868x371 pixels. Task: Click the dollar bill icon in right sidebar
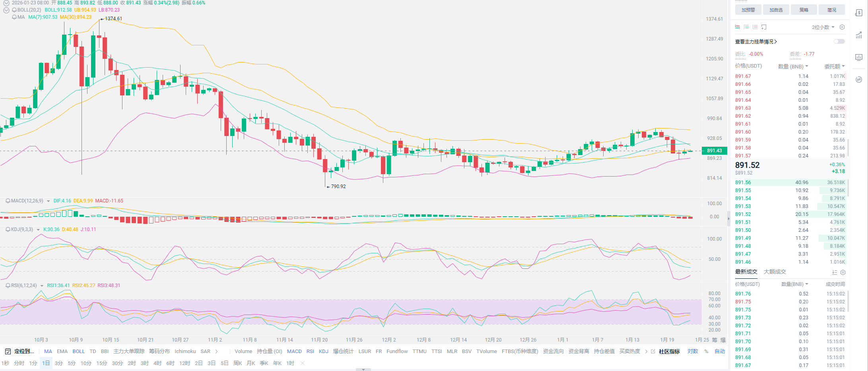click(859, 13)
